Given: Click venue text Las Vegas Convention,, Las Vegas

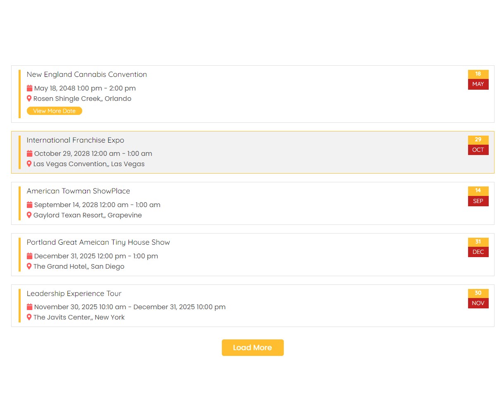Looking at the screenshot, I should click(89, 164).
